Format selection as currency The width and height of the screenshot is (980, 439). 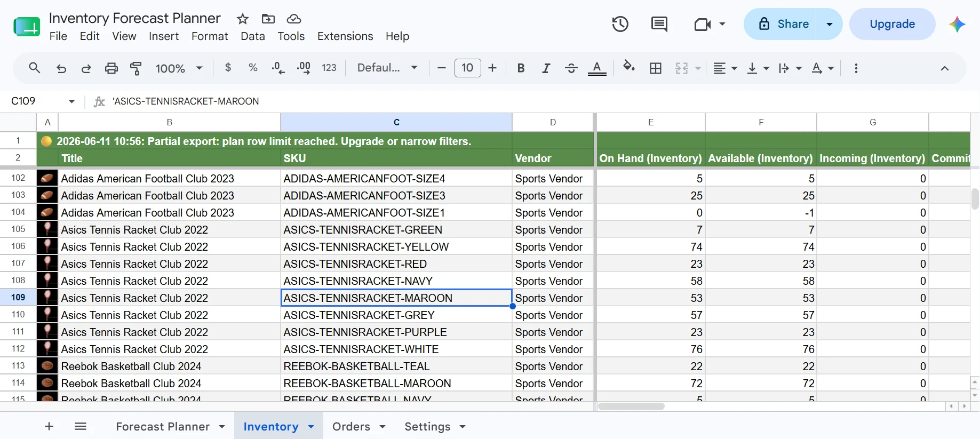coord(228,68)
